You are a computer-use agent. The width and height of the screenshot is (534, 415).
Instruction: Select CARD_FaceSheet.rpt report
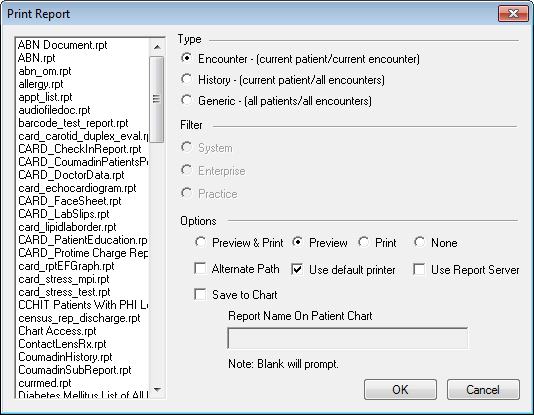[x=83, y=201]
